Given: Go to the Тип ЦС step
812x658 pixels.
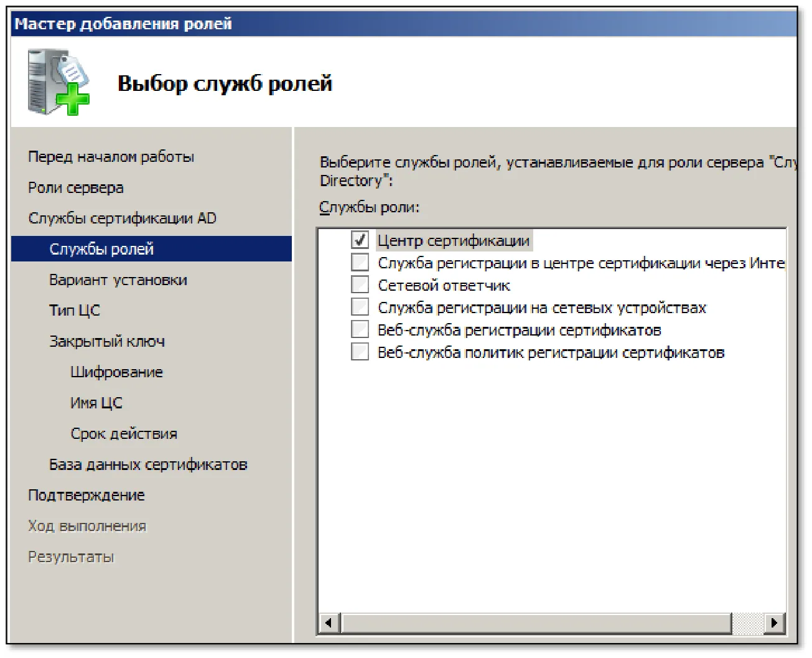Looking at the screenshot, I should [x=75, y=310].
